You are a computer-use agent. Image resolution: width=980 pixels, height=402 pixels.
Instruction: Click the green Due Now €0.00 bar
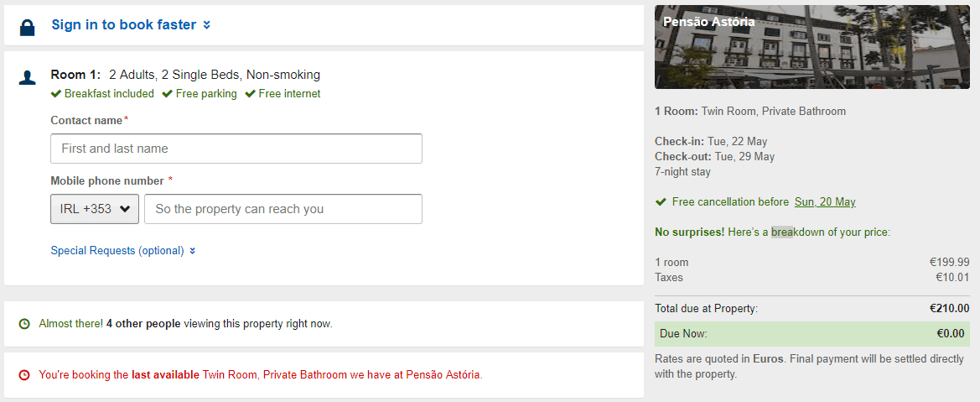(811, 333)
